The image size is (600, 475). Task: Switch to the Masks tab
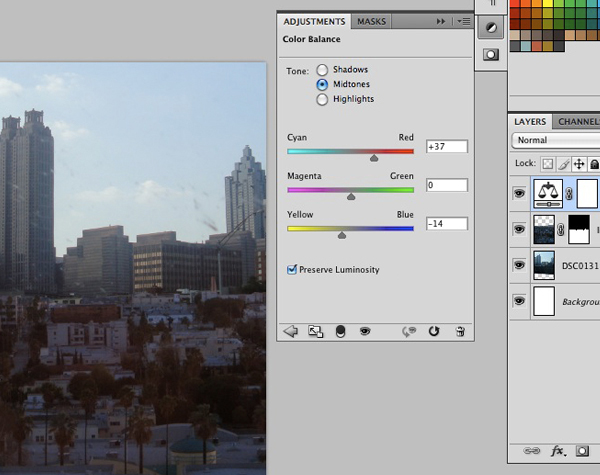click(371, 21)
